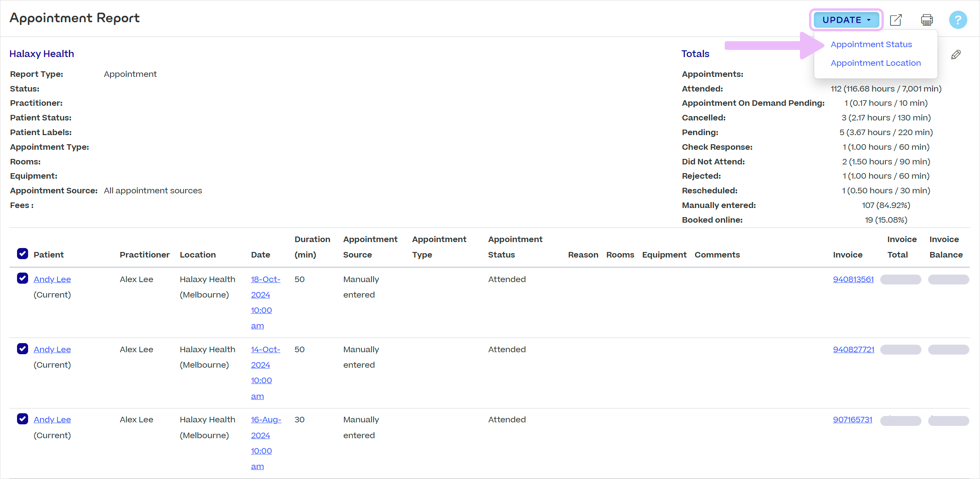
Task: Edit the report with the pencil icon
Action: pyautogui.click(x=956, y=54)
